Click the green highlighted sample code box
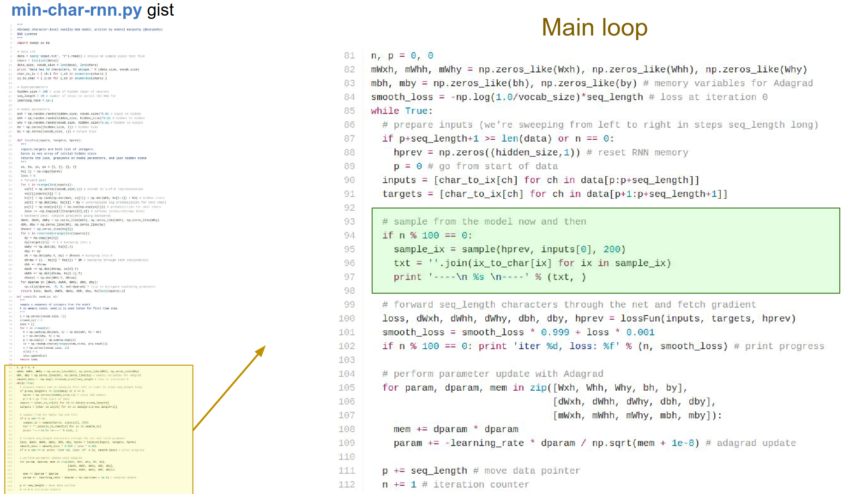The width and height of the screenshot is (868, 494). point(605,250)
